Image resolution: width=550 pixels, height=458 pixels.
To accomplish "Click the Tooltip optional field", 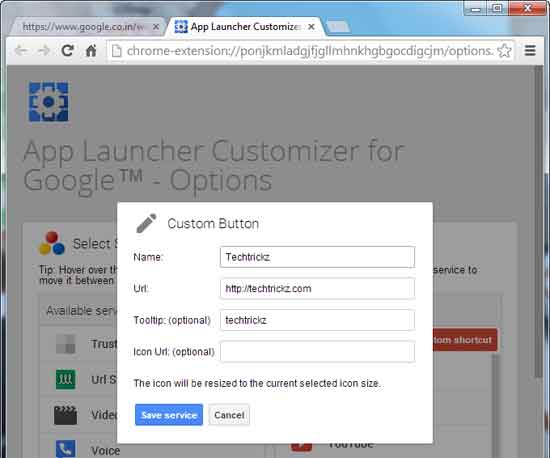I will (x=317, y=320).
